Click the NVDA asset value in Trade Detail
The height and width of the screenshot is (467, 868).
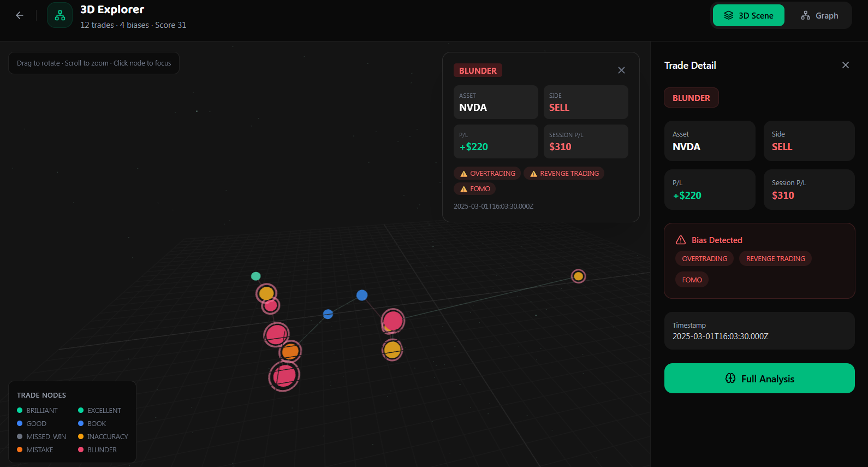click(686, 147)
